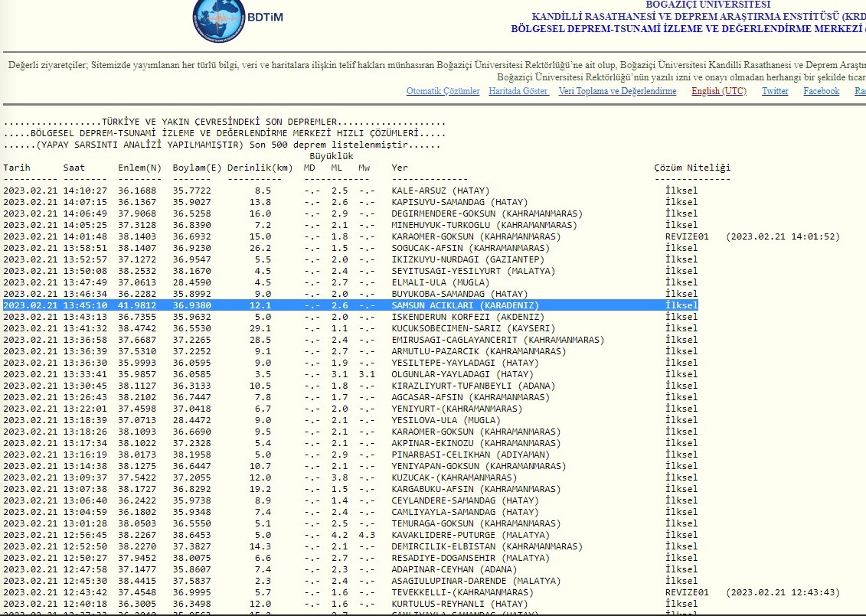Click ASAGIULUPINAR-DARENDE (MALATYA) location
This screenshot has height=616, width=866.
tap(476, 582)
